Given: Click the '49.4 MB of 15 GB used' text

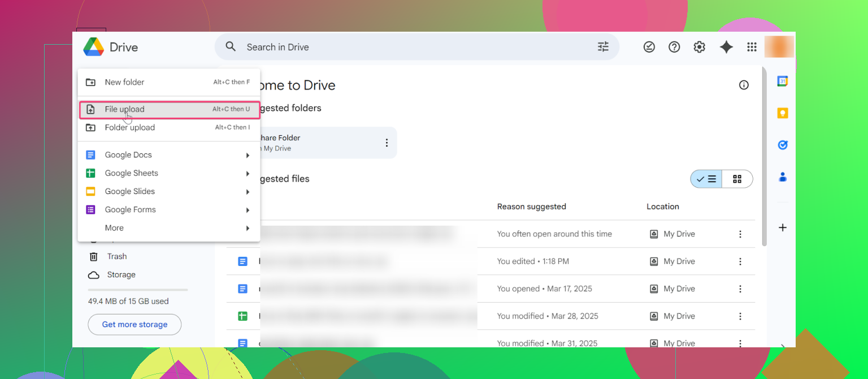Looking at the screenshot, I should click(128, 302).
